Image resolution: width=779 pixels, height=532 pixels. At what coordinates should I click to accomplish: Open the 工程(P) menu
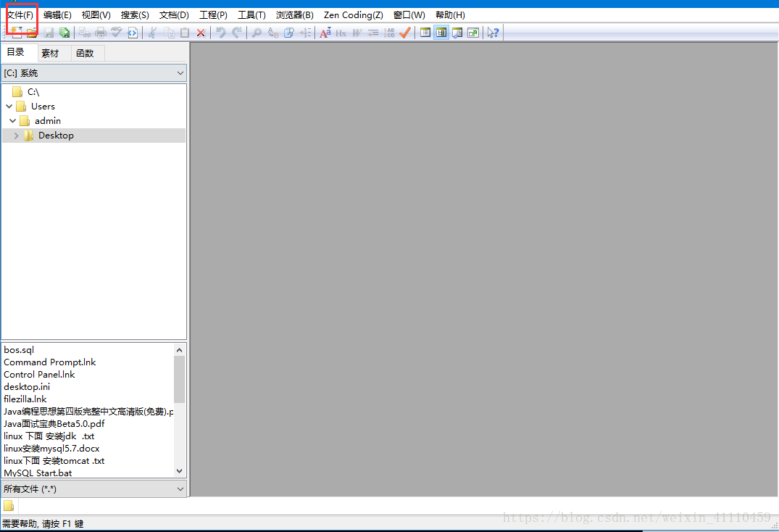pyautogui.click(x=214, y=15)
